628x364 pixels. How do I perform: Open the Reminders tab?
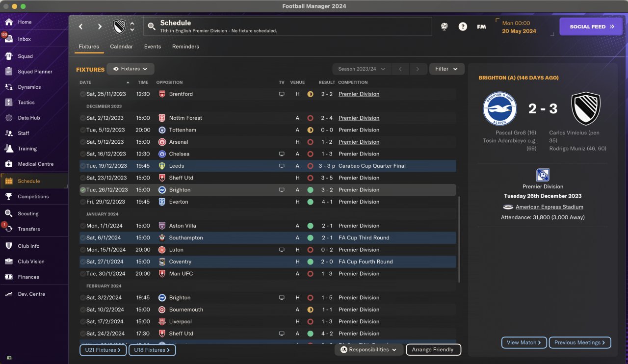[185, 47]
